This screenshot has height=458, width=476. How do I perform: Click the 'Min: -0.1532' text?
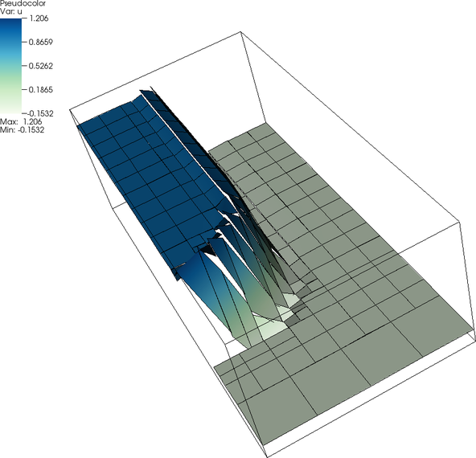click(23, 130)
